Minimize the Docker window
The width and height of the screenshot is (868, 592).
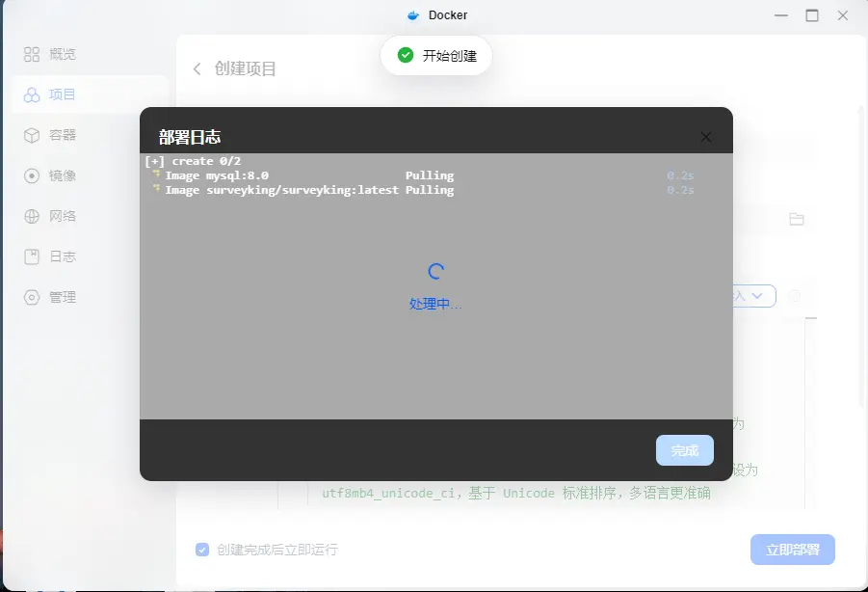(x=781, y=15)
